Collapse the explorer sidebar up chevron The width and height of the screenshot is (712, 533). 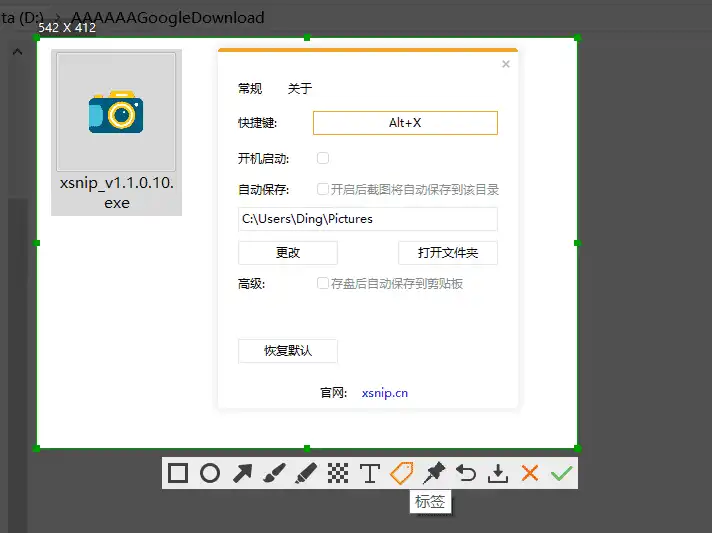click(x=17, y=51)
